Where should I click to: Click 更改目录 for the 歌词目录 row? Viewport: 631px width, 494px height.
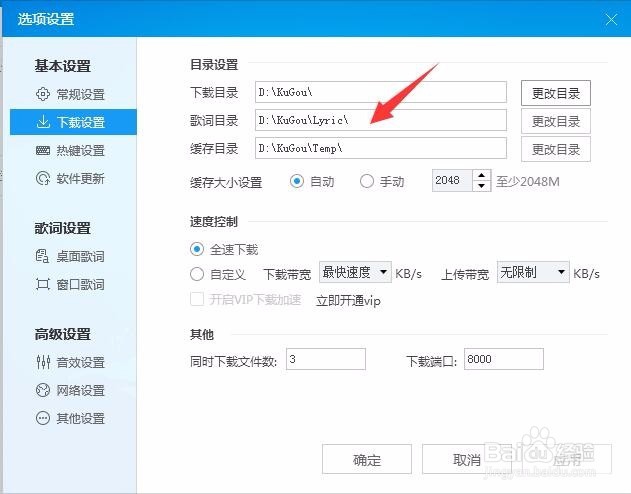[x=556, y=121]
